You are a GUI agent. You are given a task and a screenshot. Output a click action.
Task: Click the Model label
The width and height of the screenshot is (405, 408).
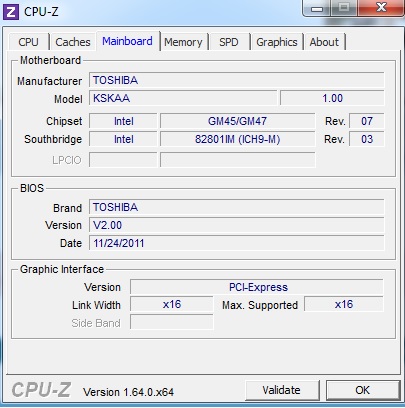[x=68, y=99]
